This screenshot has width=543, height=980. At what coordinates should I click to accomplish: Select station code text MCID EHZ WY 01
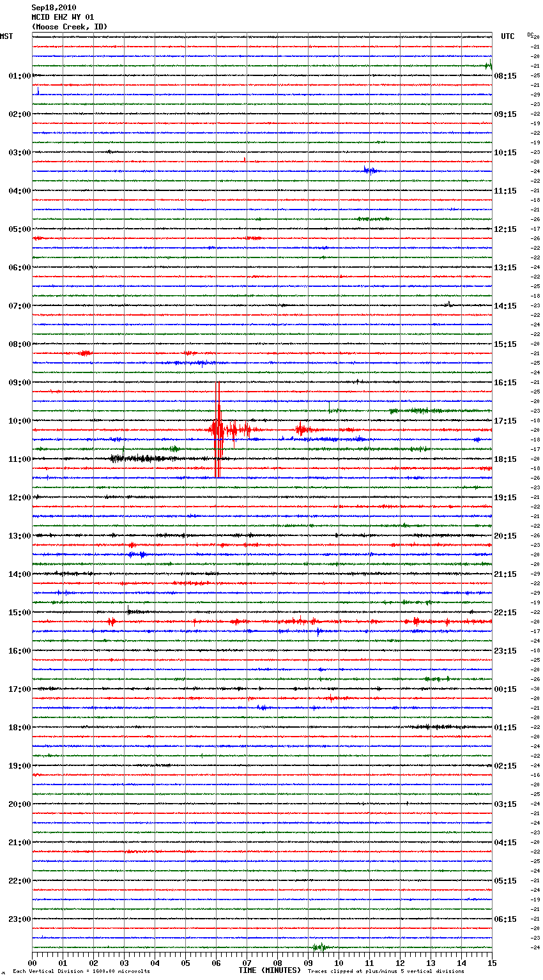(x=63, y=17)
